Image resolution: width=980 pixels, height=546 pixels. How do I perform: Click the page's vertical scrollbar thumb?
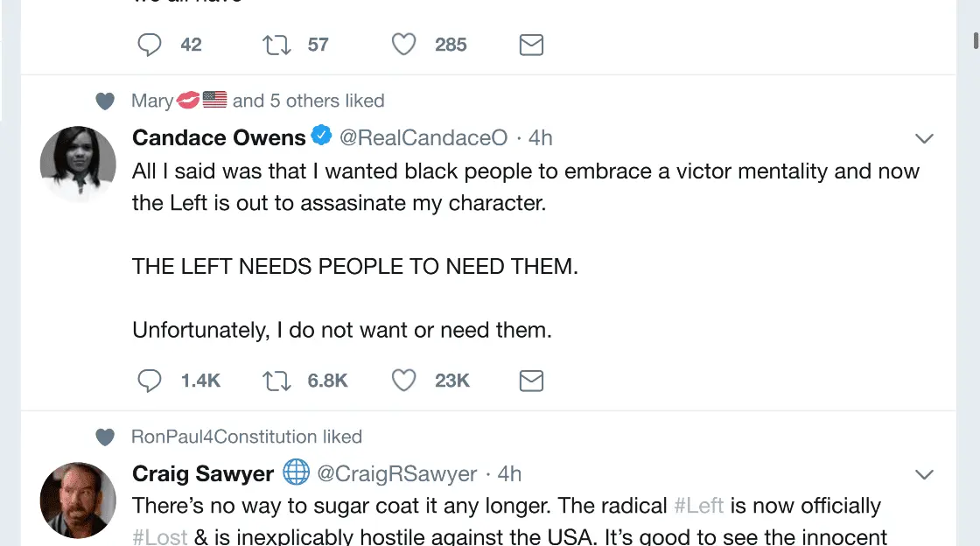coord(976,40)
